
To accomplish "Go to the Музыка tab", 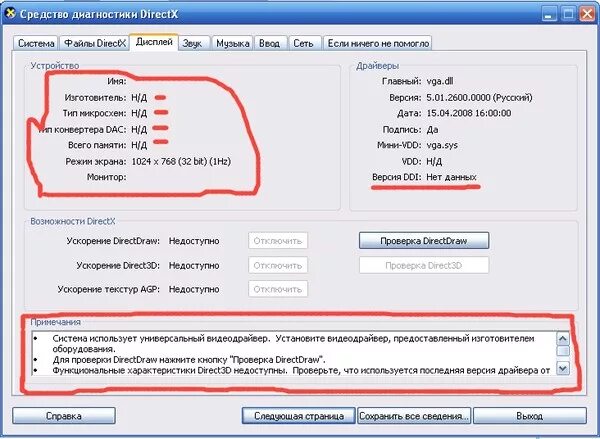I will tap(233, 43).
